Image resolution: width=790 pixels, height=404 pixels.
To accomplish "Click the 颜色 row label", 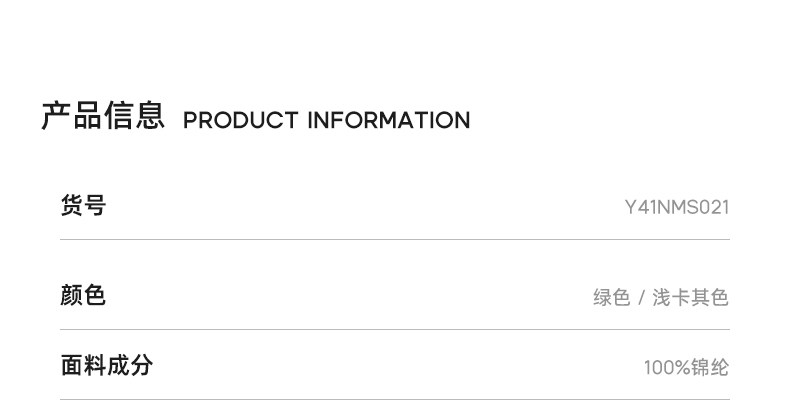I will 83,295.
